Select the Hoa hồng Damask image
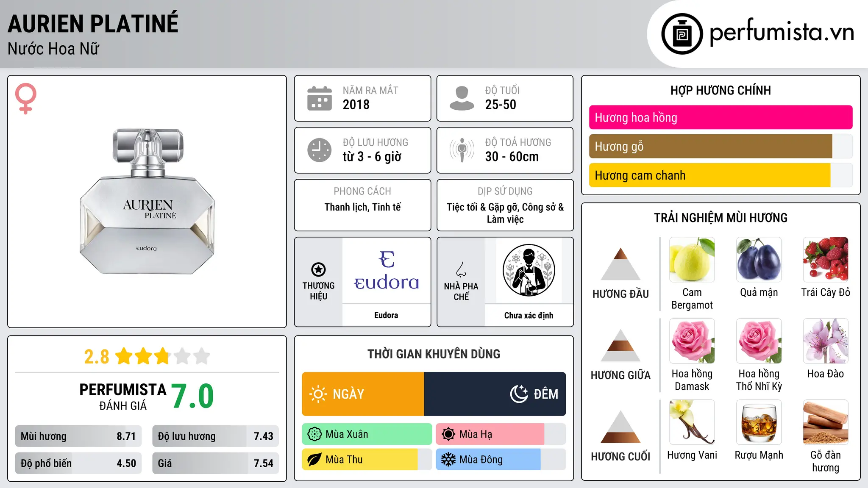868x488 pixels. click(x=692, y=341)
